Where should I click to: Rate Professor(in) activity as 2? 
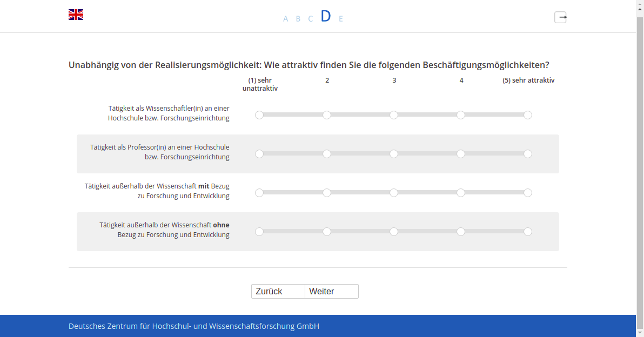pyautogui.click(x=326, y=154)
